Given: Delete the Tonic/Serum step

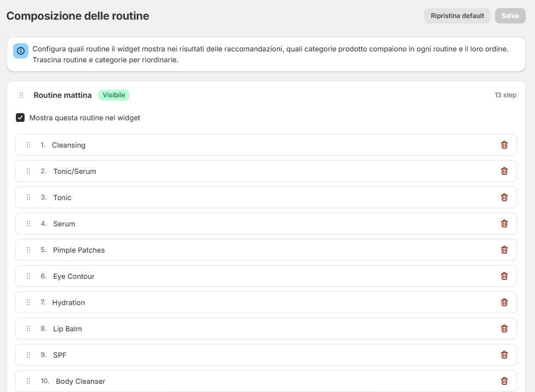Looking at the screenshot, I should point(504,171).
